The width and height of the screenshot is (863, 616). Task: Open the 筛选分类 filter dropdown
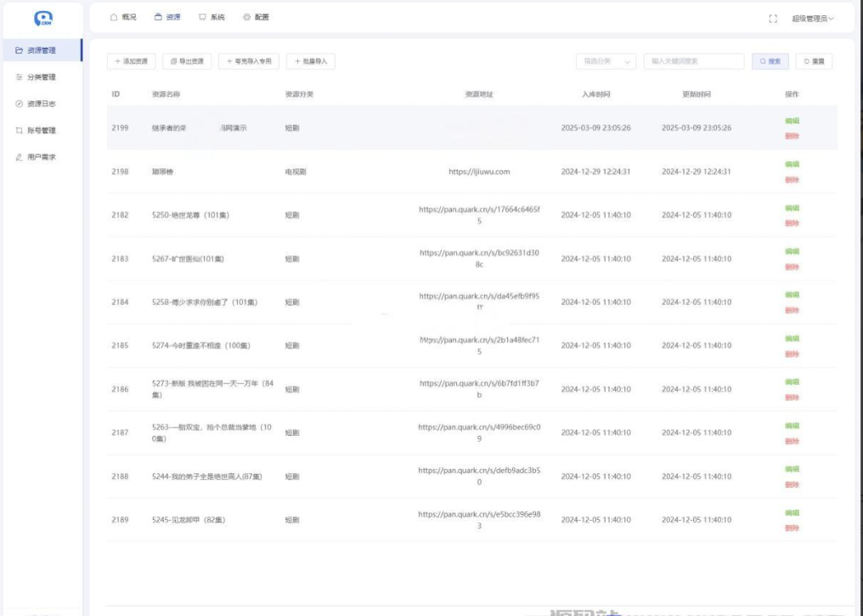pyautogui.click(x=605, y=61)
